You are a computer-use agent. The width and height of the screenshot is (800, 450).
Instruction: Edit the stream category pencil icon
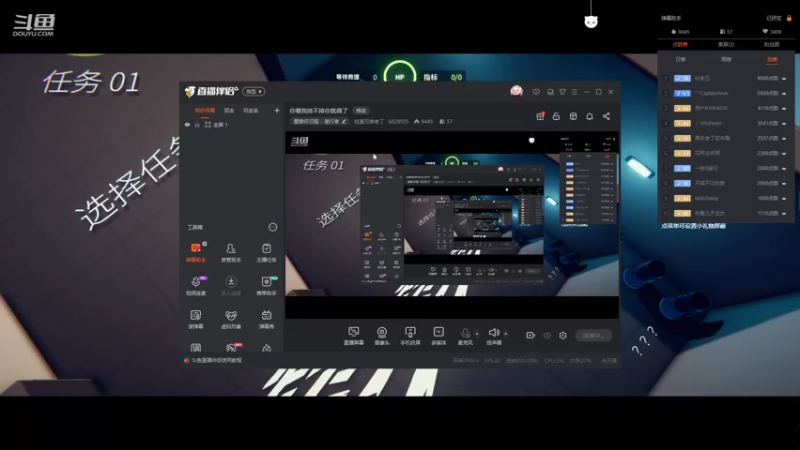click(344, 121)
